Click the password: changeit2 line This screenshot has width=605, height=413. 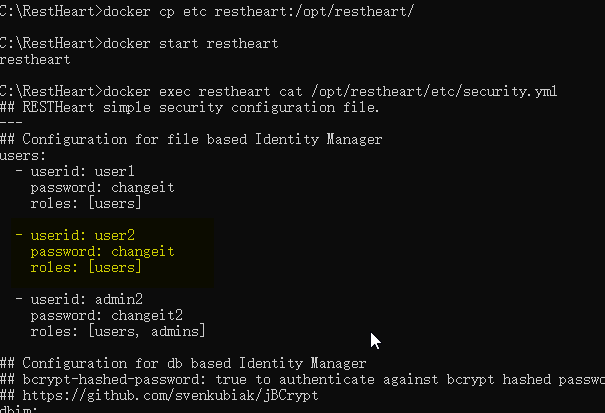click(106, 316)
